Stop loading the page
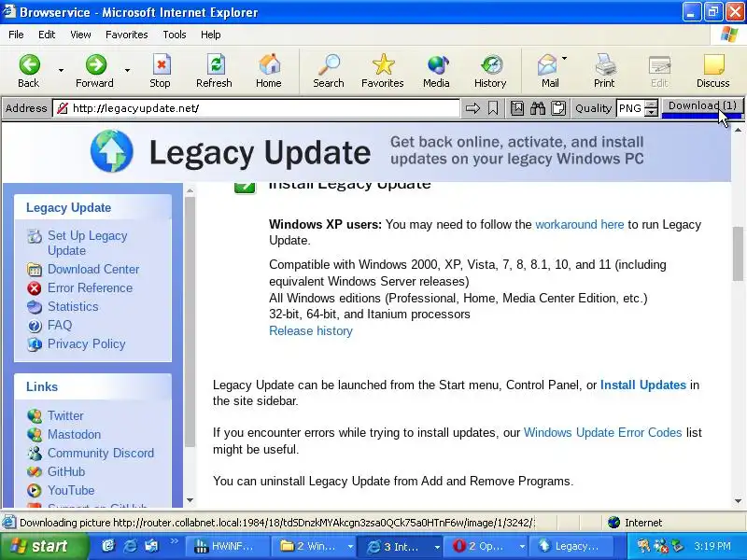Screen dimensions: 747x560 coord(161,72)
